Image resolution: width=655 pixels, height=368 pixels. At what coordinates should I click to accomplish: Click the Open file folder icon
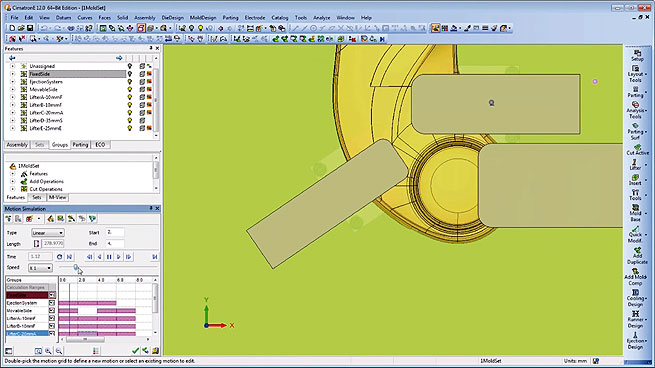coord(21,28)
